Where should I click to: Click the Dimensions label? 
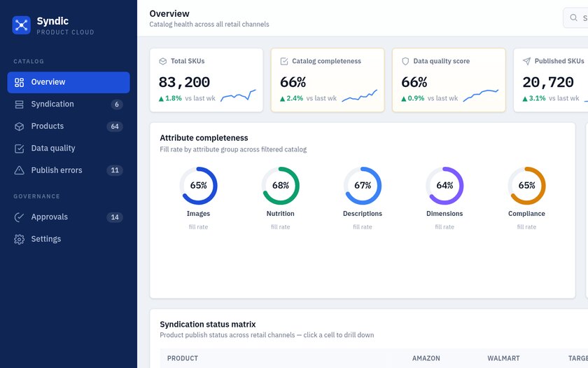444,214
